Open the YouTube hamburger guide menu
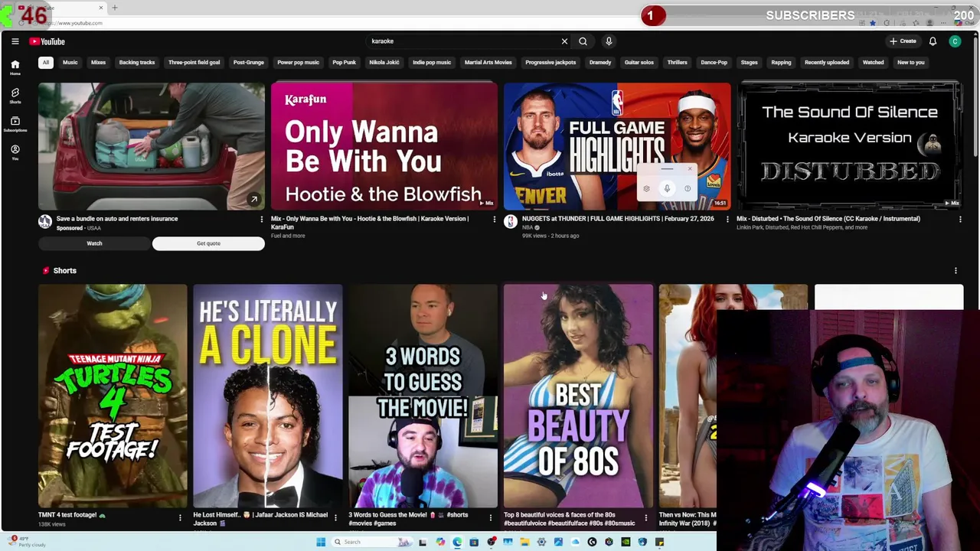 tap(15, 41)
